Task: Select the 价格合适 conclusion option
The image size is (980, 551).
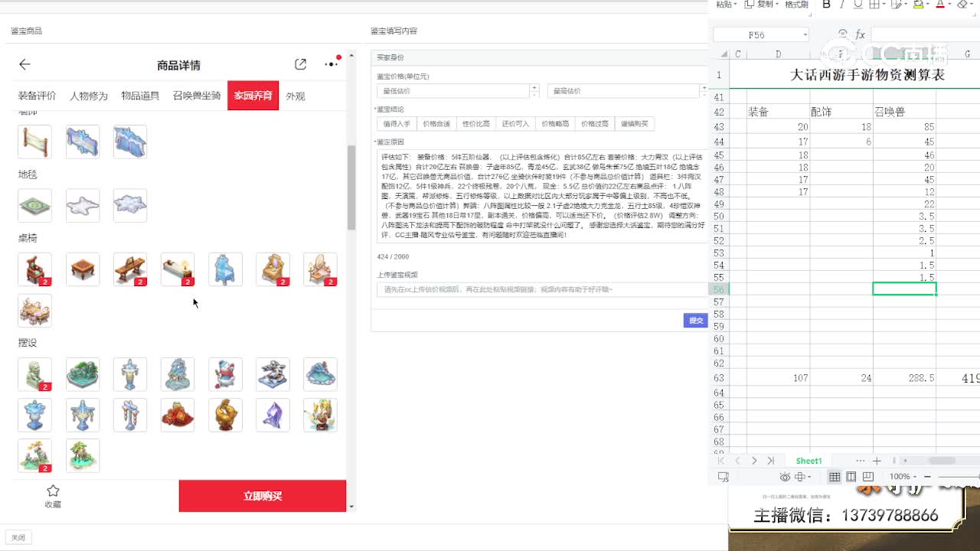Action: [436, 124]
